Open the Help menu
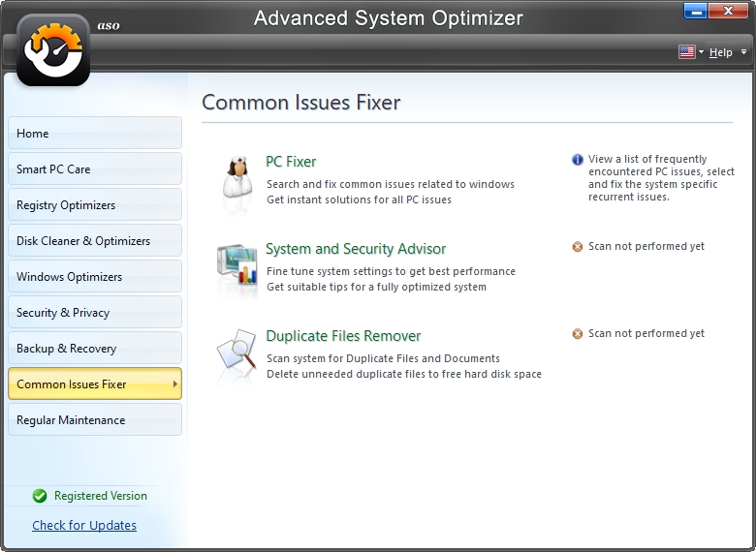The height and width of the screenshot is (552, 756). point(720,52)
